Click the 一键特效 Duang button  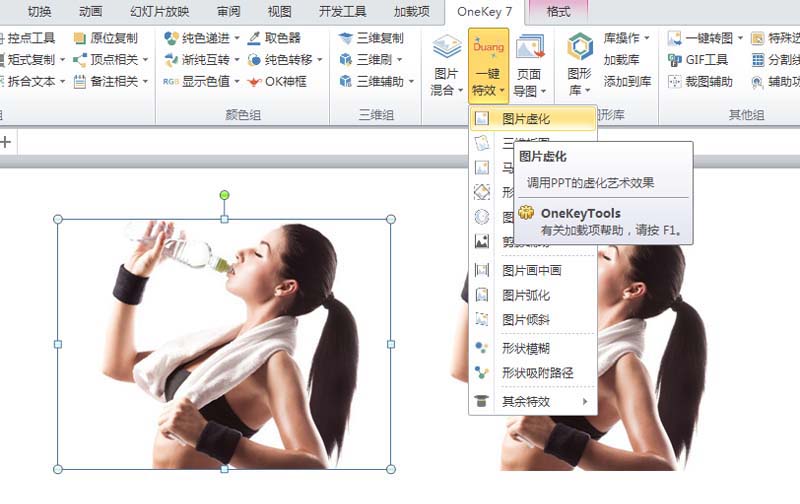click(488, 65)
